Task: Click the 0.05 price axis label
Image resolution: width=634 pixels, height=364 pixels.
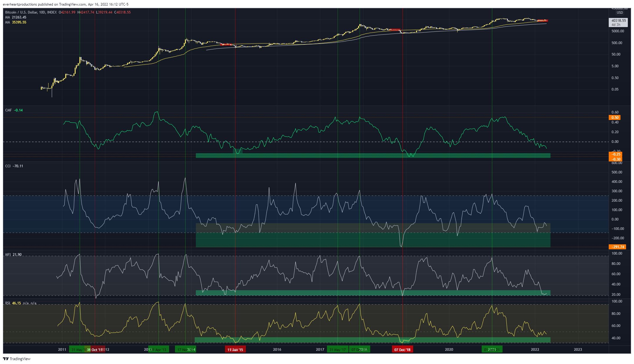Action: pos(615,89)
